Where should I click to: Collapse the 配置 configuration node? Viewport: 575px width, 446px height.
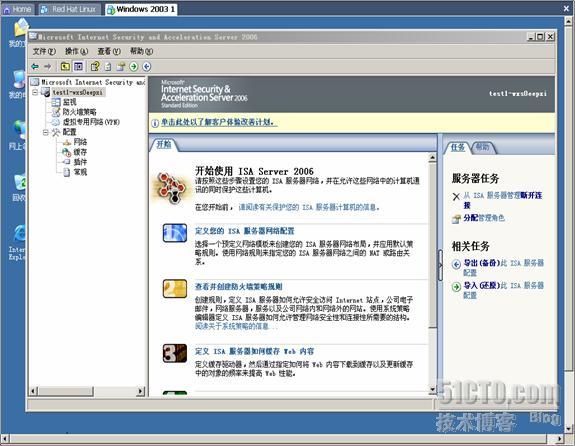coord(45,132)
